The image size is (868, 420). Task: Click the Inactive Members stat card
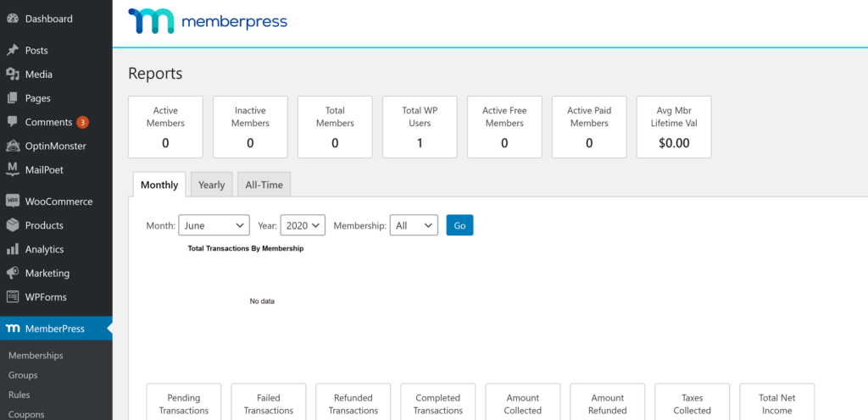click(x=250, y=127)
